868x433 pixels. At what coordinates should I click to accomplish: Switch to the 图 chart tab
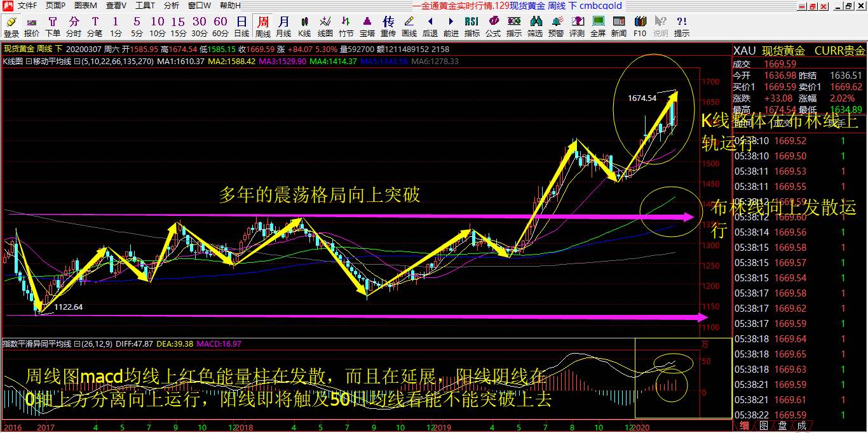pyautogui.click(x=764, y=426)
